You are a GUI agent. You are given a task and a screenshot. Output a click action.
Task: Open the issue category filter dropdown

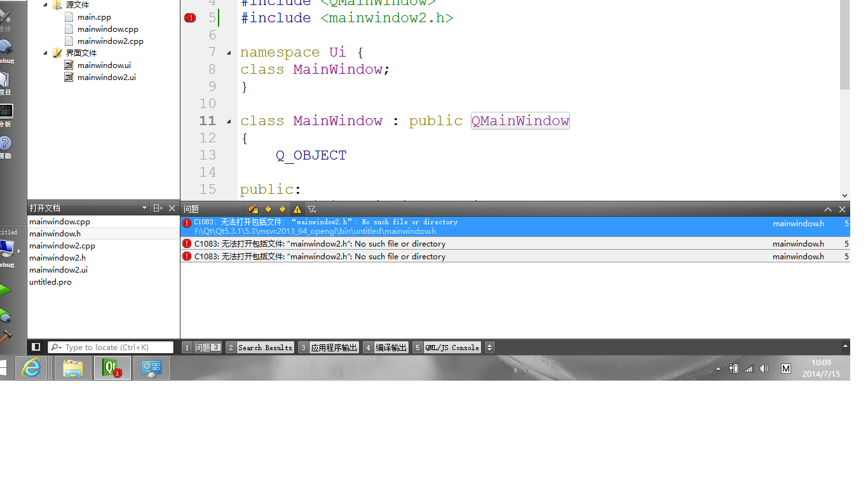coord(312,209)
